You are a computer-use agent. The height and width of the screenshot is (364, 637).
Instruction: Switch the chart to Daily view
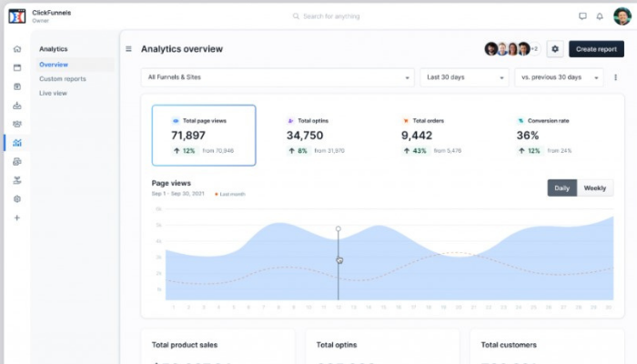(561, 187)
